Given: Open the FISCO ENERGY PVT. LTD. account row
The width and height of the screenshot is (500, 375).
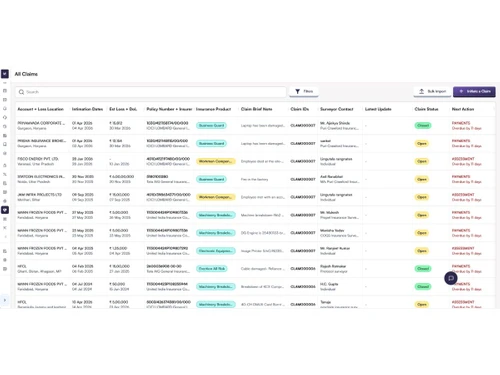Looking at the screenshot, I should pyautogui.click(x=38, y=159).
